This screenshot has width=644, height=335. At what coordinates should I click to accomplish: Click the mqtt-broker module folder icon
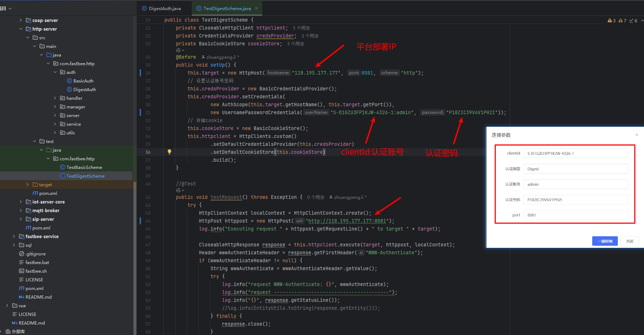coord(28,211)
